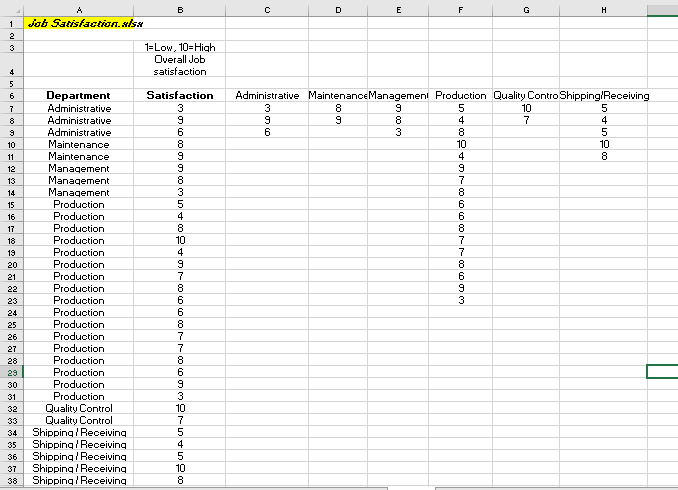Click value 3 in cell E9
678x490 pixels.
(x=398, y=132)
